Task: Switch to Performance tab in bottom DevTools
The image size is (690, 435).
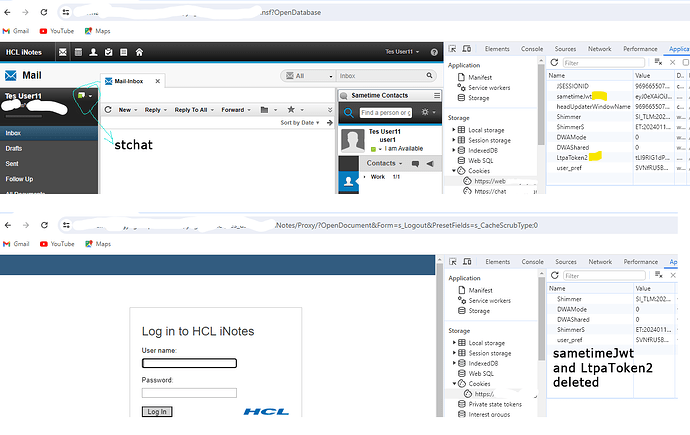Action: click(640, 262)
